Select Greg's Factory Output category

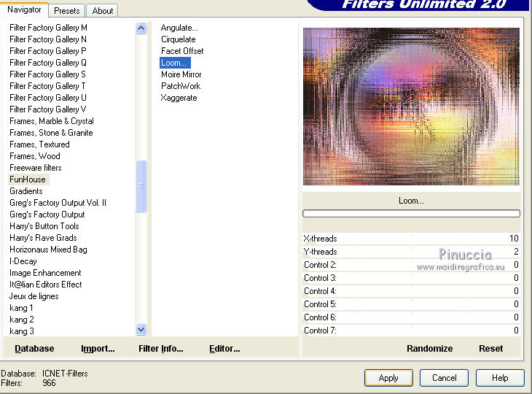(47, 215)
